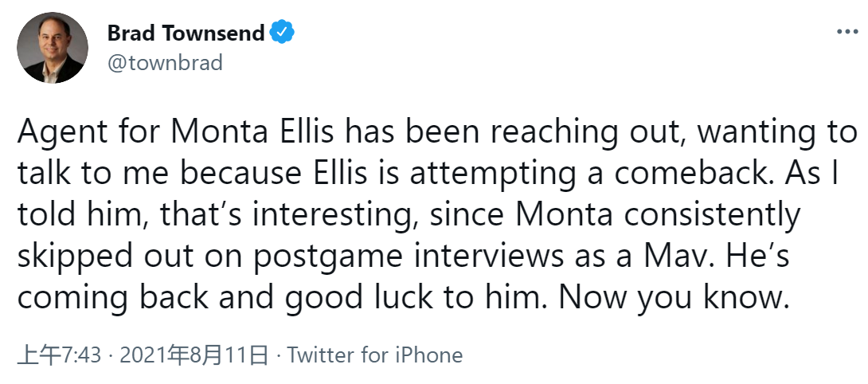868x384 pixels.
Task: Click the phrase "postgame interviews"
Action: tap(406, 257)
